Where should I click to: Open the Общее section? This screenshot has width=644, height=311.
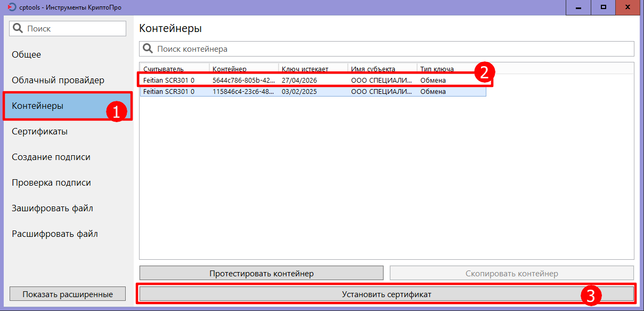27,54
